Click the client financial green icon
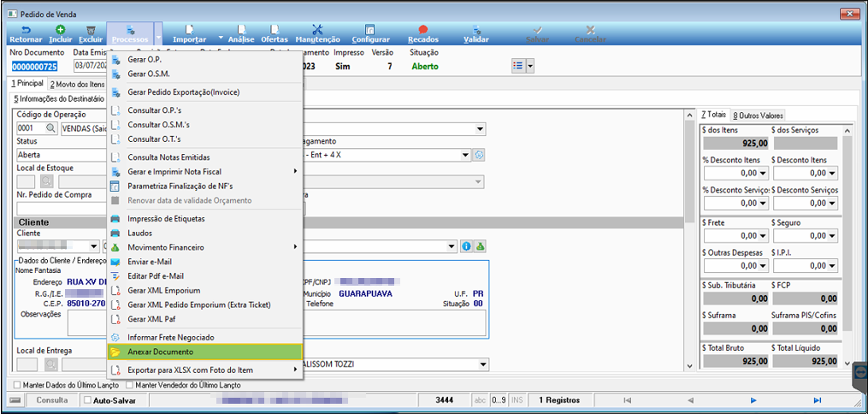Image resolution: width=868 pixels, height=414 pixels. point(480,245)
